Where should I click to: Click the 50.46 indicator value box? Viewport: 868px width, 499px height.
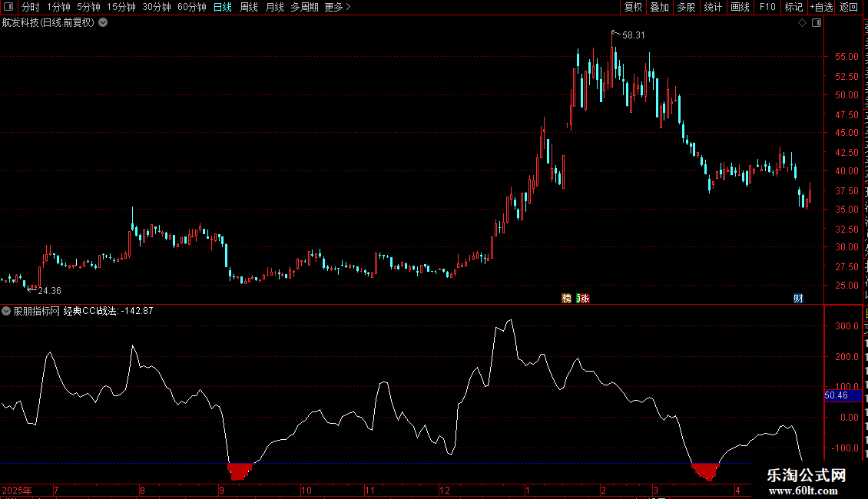[843, 395]
